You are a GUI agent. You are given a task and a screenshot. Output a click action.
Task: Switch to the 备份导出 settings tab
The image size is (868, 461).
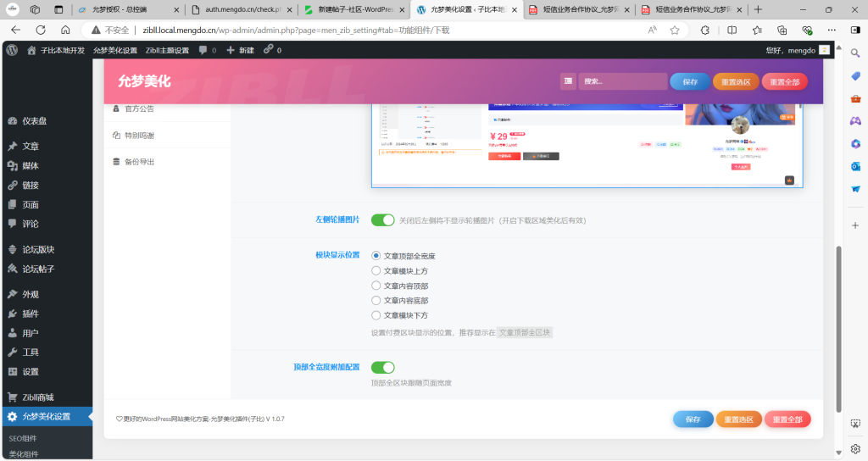pos(139,162)
